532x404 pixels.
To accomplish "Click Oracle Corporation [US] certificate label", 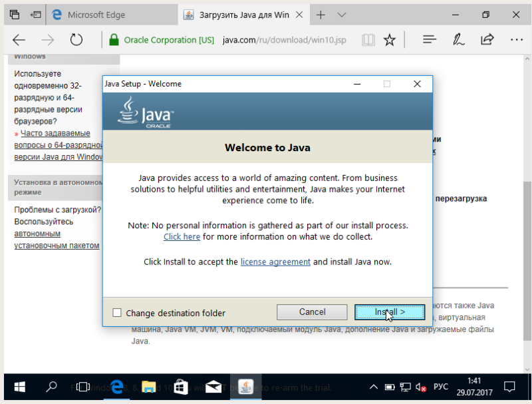I will 169,40.
